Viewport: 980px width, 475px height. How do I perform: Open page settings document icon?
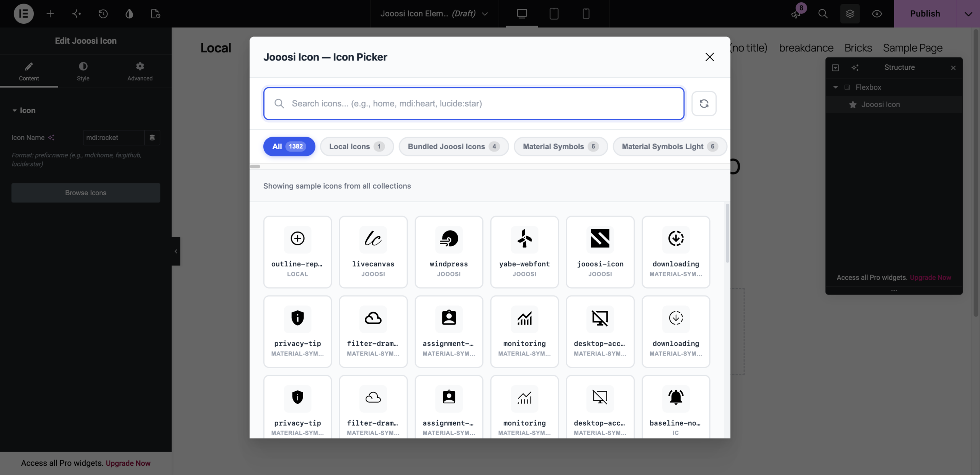[155, 14]
